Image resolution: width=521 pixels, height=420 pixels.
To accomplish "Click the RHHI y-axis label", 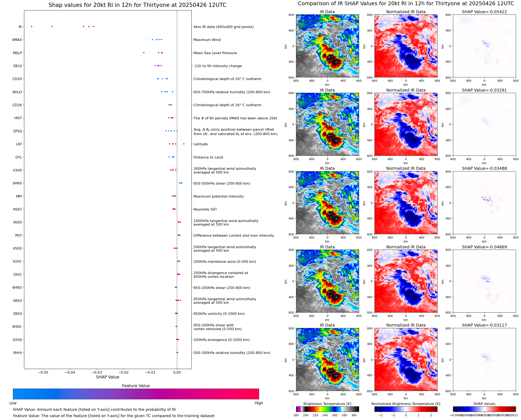I will 17,353.
